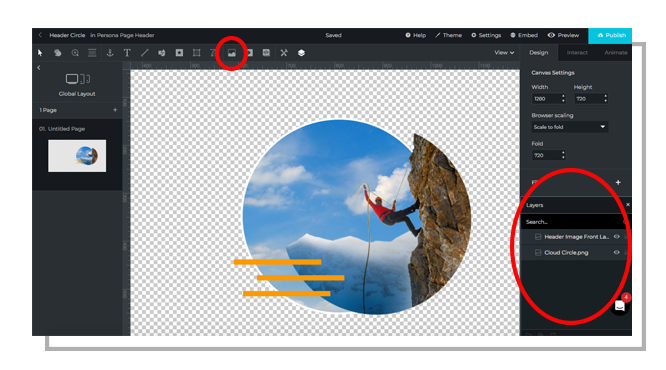
Task: Switch to the Interact tab
Action: coord(577,53)
